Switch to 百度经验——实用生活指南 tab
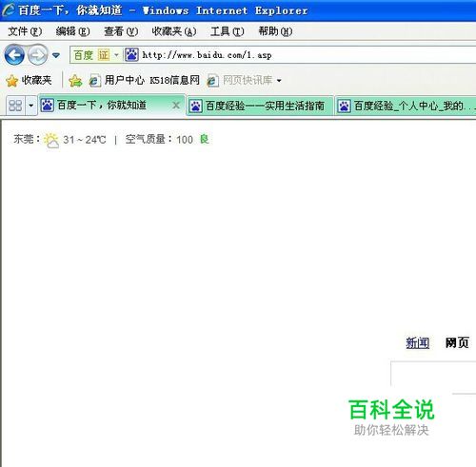 coord(260,106)
